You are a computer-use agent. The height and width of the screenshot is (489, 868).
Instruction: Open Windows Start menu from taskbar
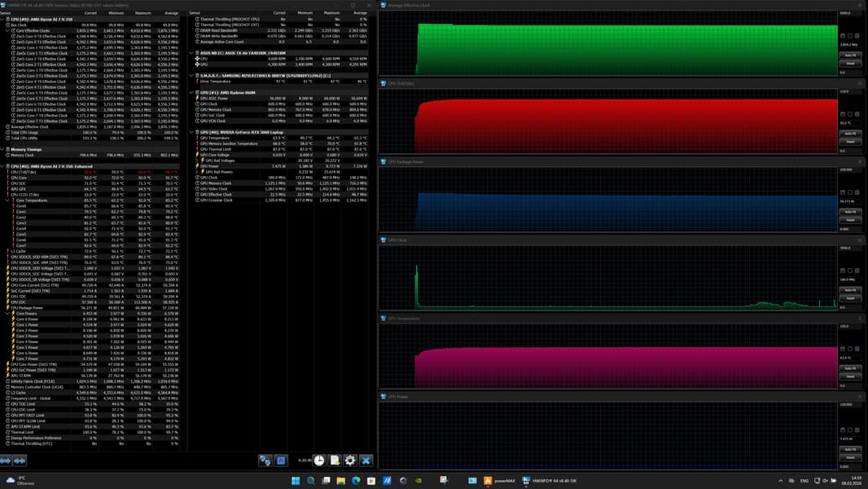point(296,481)
